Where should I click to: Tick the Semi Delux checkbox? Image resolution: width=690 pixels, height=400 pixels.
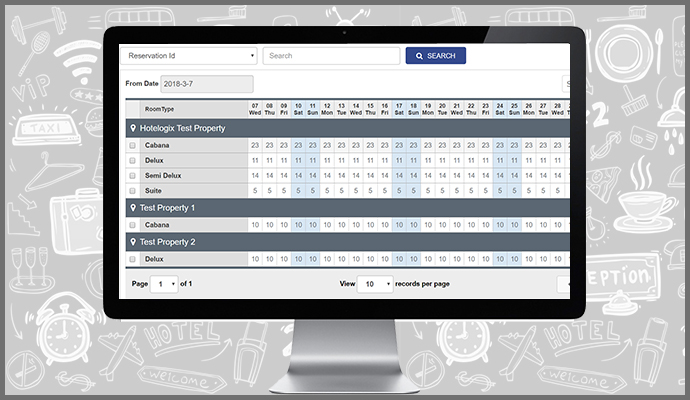(x=132, y=176)
